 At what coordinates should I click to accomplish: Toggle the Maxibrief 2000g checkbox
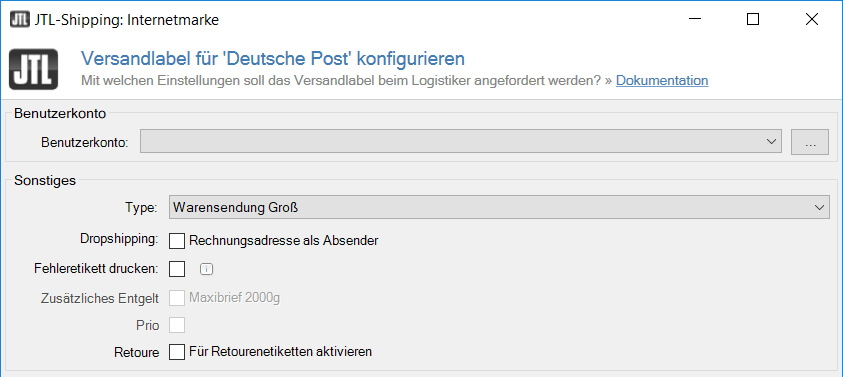click(177, 297)
